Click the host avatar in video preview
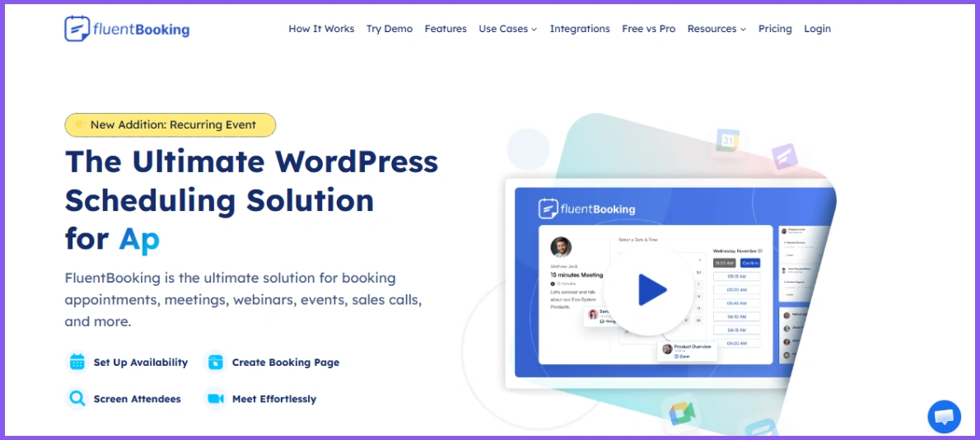The height and width of the screenshot is (440, 980). [561, 247]
